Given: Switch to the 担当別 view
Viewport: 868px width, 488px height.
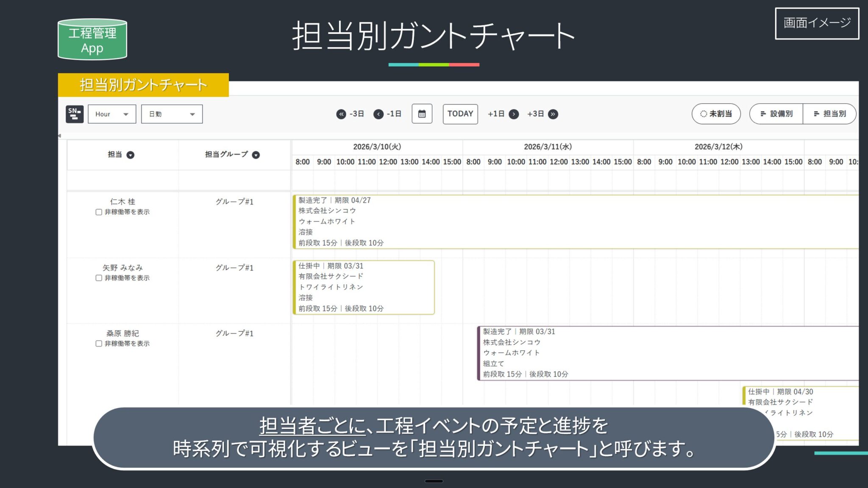Looking at the screenshot, I should pos(829,114).
